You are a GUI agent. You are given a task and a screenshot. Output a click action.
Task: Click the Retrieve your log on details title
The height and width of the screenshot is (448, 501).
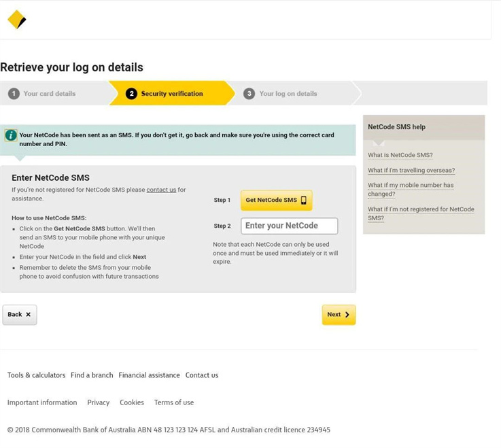72,67
